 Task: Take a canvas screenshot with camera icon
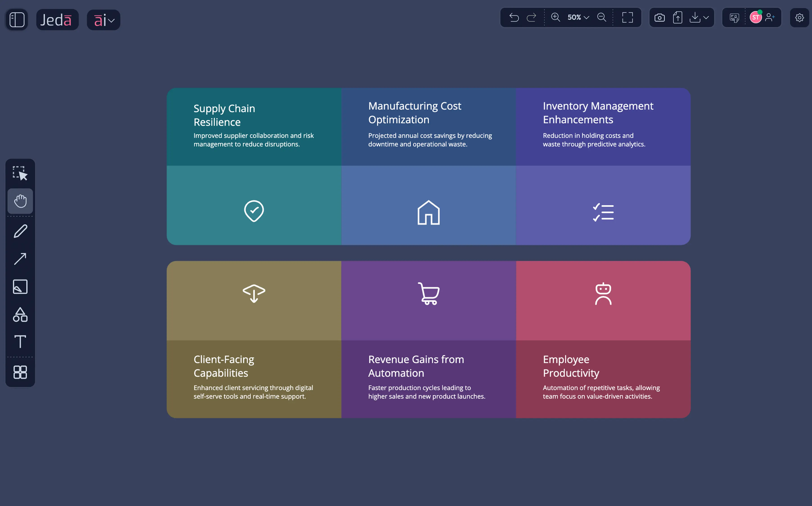click(659, 18)
